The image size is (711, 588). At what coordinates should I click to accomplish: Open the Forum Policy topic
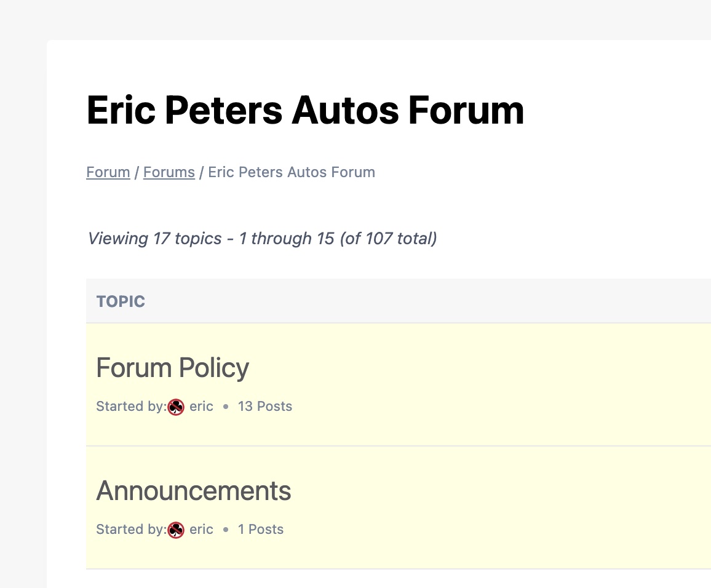172,368
